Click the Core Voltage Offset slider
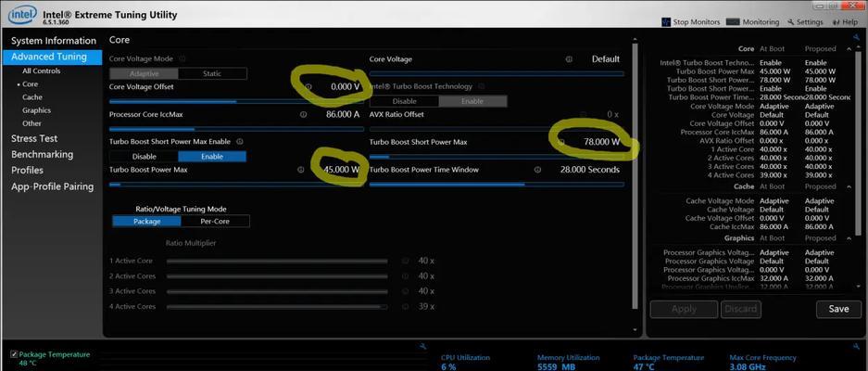This screenshot has height=371, width=868. [236, 101]
